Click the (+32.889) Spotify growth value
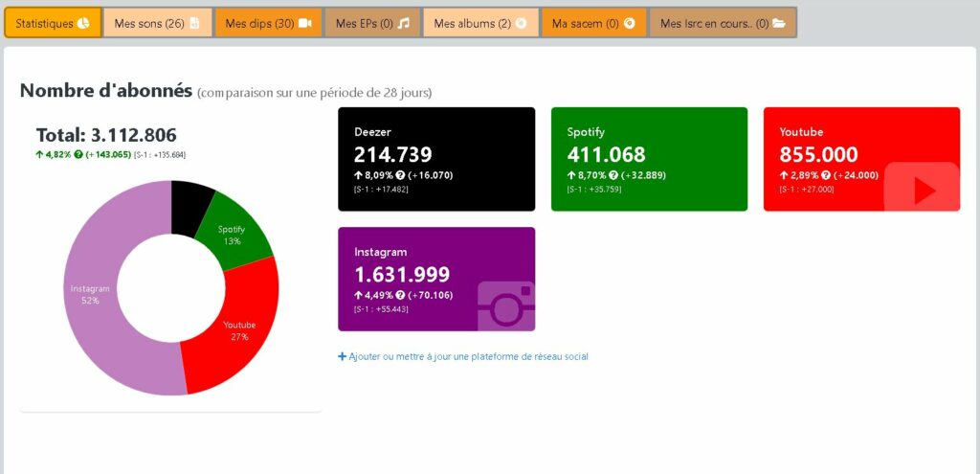Image resolution: width=980 pixels, height=474 pixels. tap(642, 175)
